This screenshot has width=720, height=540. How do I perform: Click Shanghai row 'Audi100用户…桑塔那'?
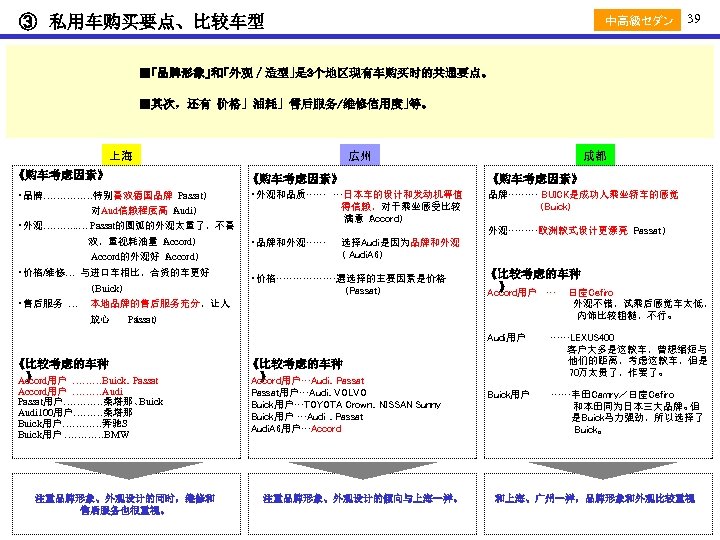(75, 412)
